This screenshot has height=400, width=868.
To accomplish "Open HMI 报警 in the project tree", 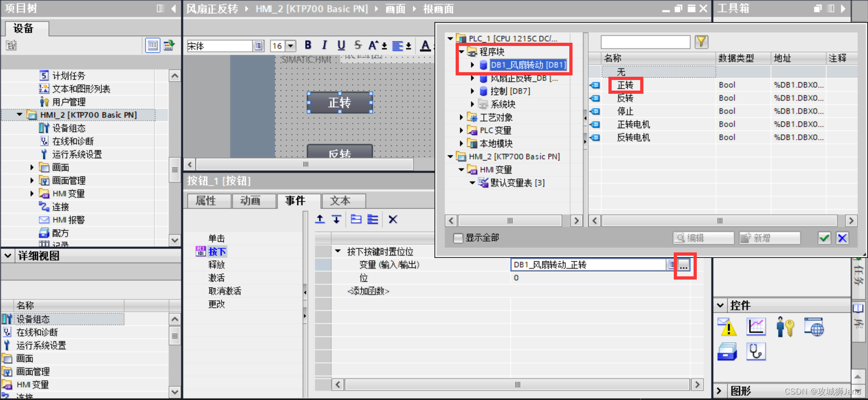I will click(68, 220).
